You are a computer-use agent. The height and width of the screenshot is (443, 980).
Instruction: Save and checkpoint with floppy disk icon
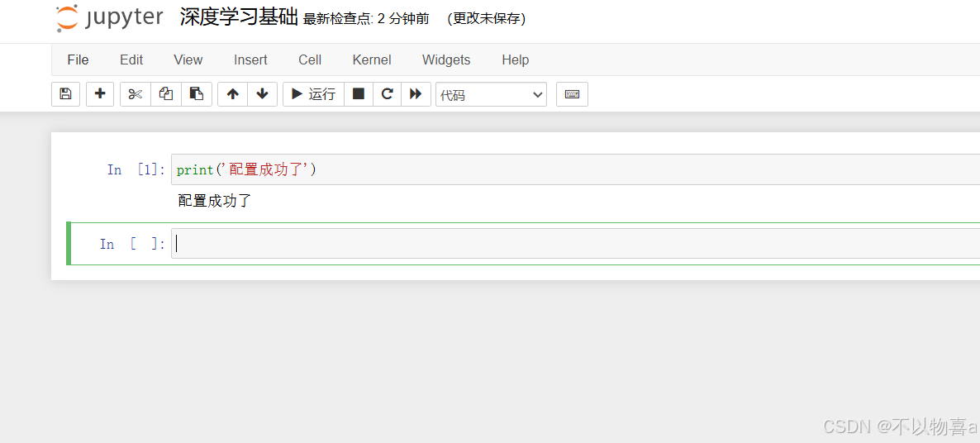pos(65,94)
